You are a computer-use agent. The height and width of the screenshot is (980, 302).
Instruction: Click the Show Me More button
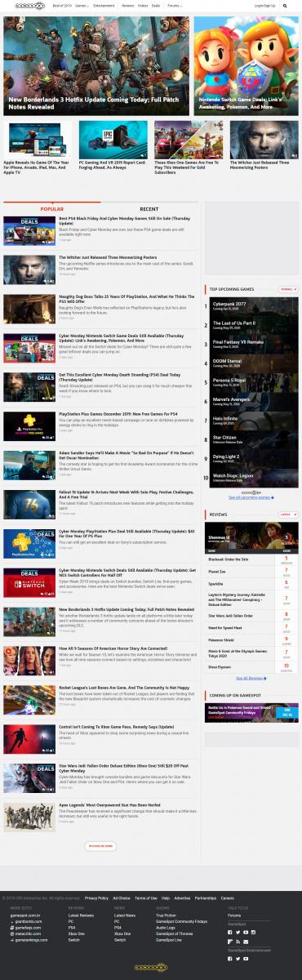100,846
